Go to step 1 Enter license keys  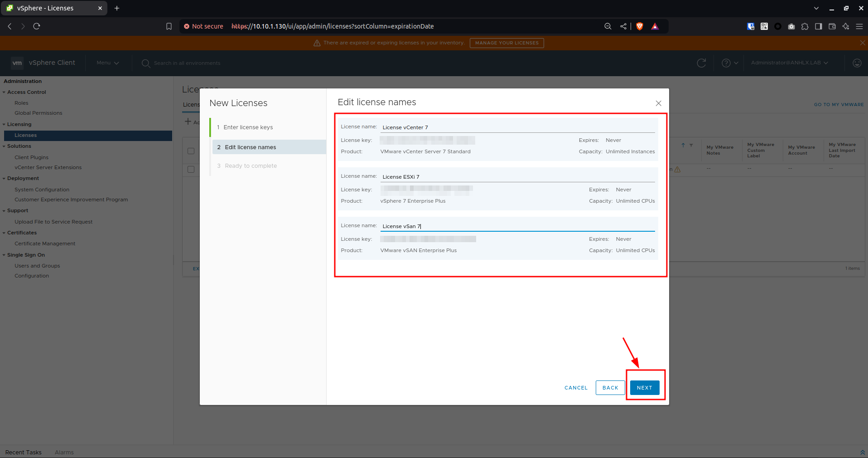point(248,127)
